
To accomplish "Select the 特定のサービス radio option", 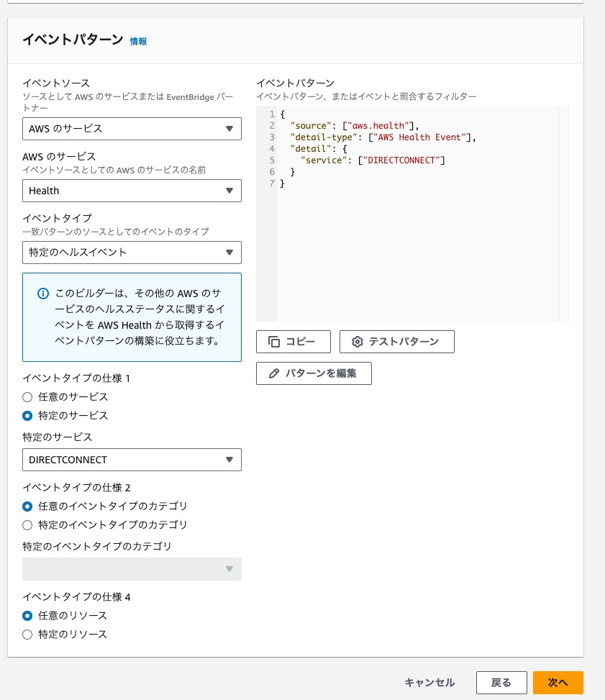I will [x=27, y=416].
